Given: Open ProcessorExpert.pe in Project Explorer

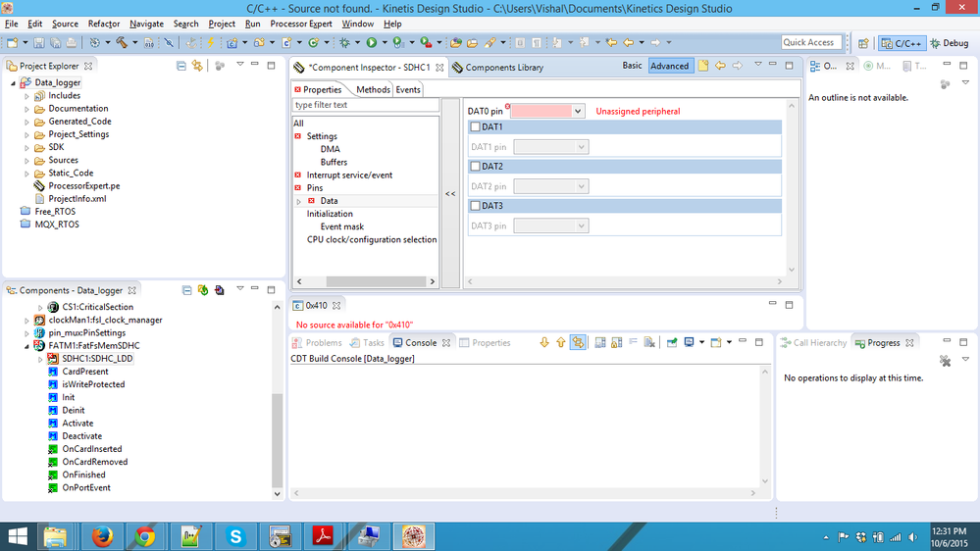Looking at the screenshot, I should [83, 185].
